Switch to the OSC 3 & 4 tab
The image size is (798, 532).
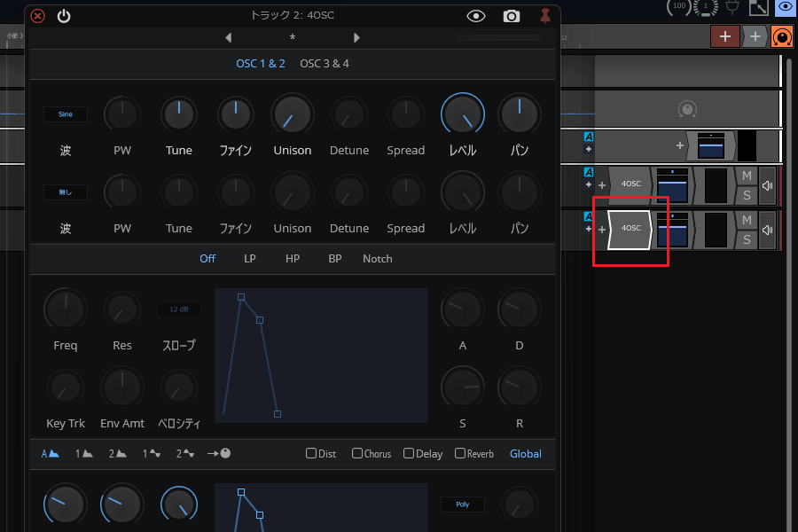click(325, 64)
